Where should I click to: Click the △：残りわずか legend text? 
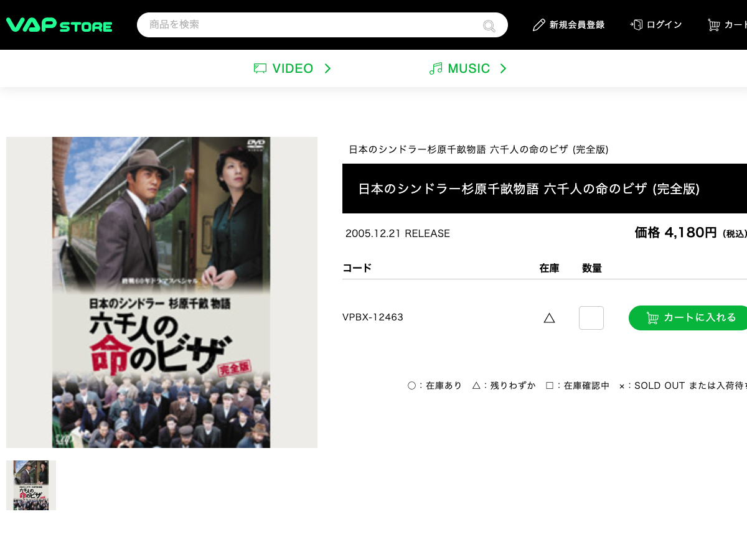coord(504,386)
